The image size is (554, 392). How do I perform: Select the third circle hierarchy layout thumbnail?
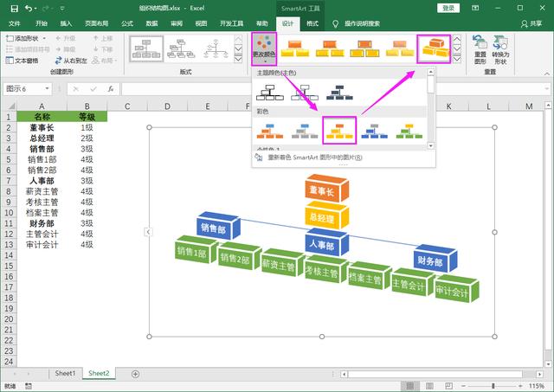[216, 48]
